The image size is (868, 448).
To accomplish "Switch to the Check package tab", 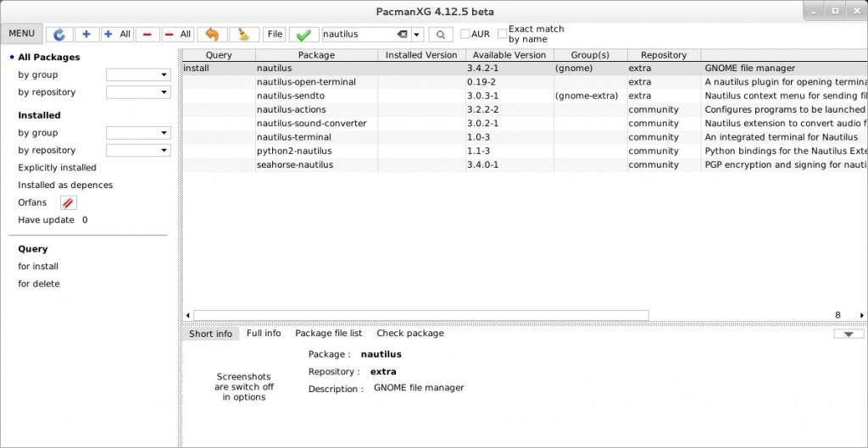I will point(410,333).
